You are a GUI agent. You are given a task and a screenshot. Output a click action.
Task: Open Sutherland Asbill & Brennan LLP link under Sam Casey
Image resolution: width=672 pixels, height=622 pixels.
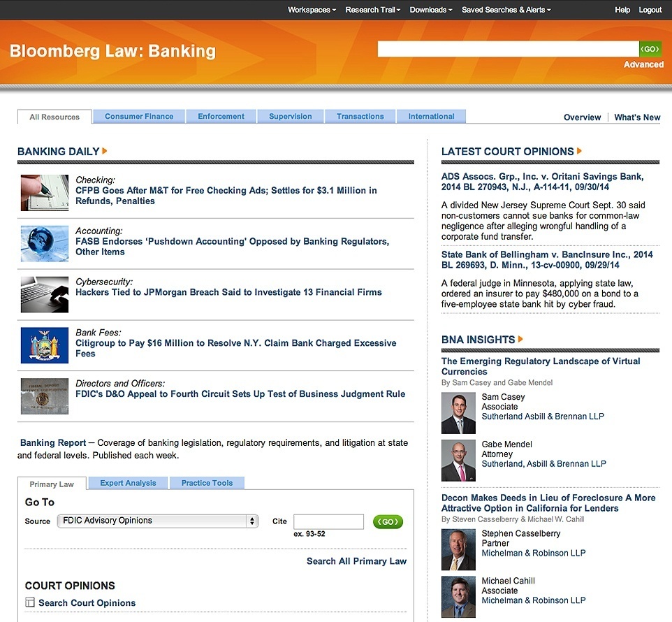pyautogui.click(x=543, y=417)
